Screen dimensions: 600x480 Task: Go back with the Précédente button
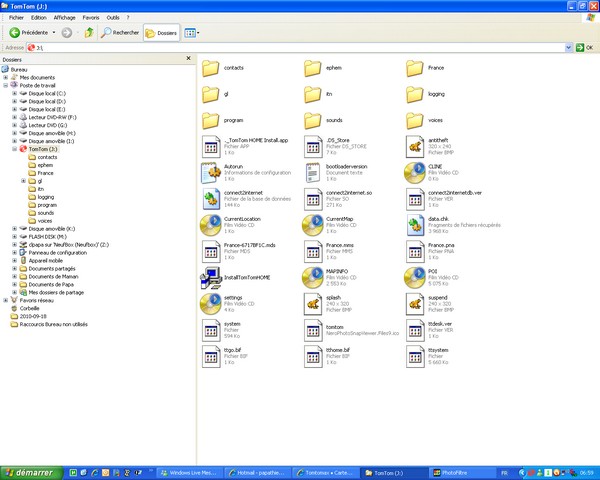tap(29, 33)
